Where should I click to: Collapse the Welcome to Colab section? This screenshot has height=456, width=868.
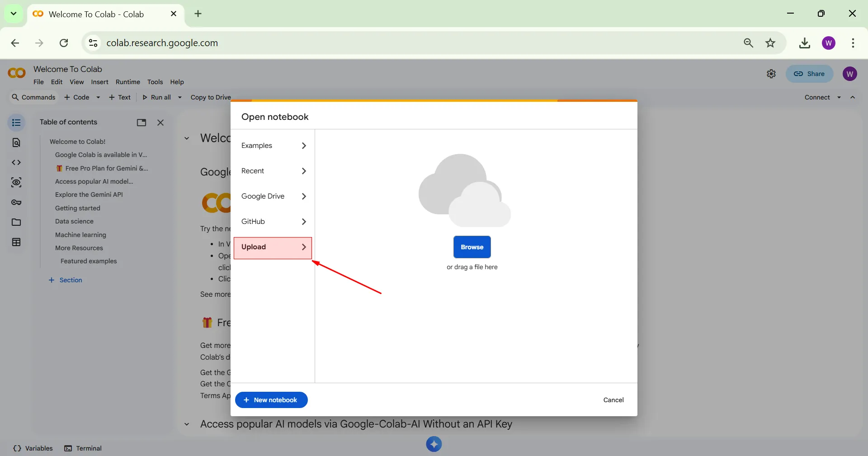[x=187, y=138]
